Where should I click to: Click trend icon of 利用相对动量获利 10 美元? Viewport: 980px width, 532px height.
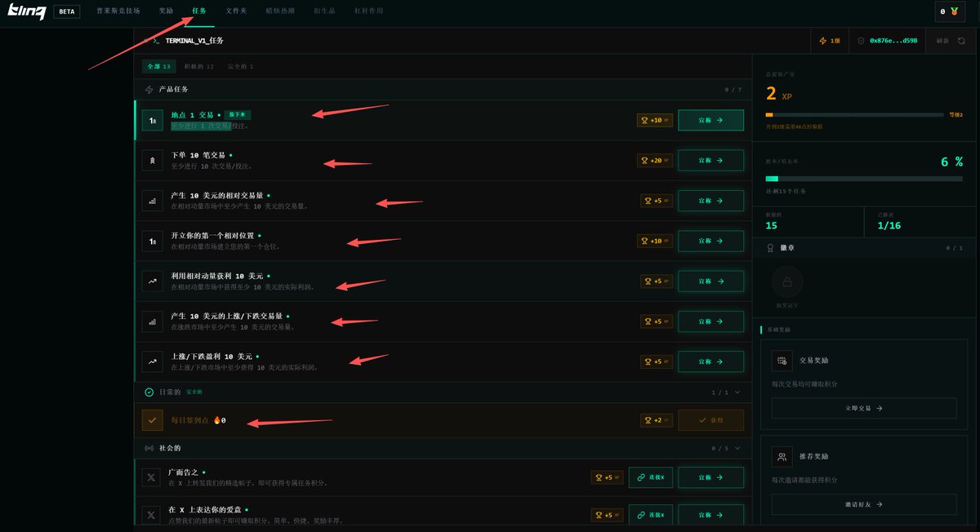152,281
